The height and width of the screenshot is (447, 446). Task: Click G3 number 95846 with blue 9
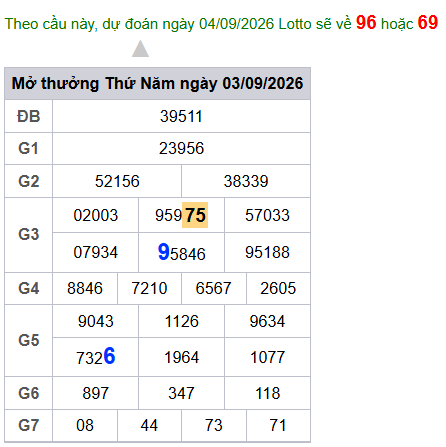coord(181,252)
